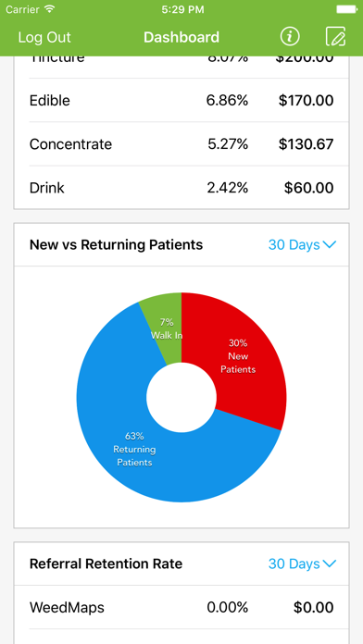This screenshot has height=644, width=363.
Task: Expand the chevron next to Referral Retention 30 Days
Action: click(x=330, y=563)
